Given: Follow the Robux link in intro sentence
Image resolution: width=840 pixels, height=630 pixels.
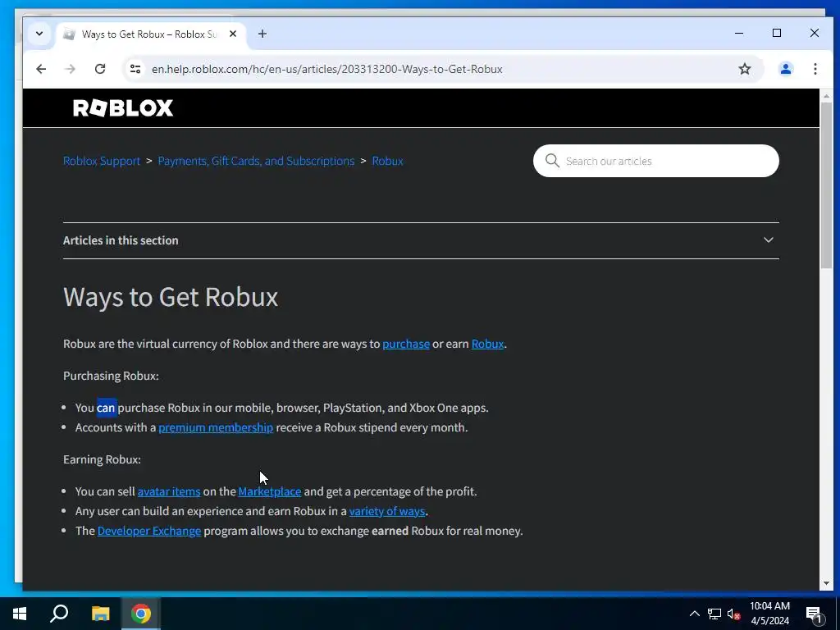Looking at the screenshot, I should pyautogui.click(x=487, y=344).
